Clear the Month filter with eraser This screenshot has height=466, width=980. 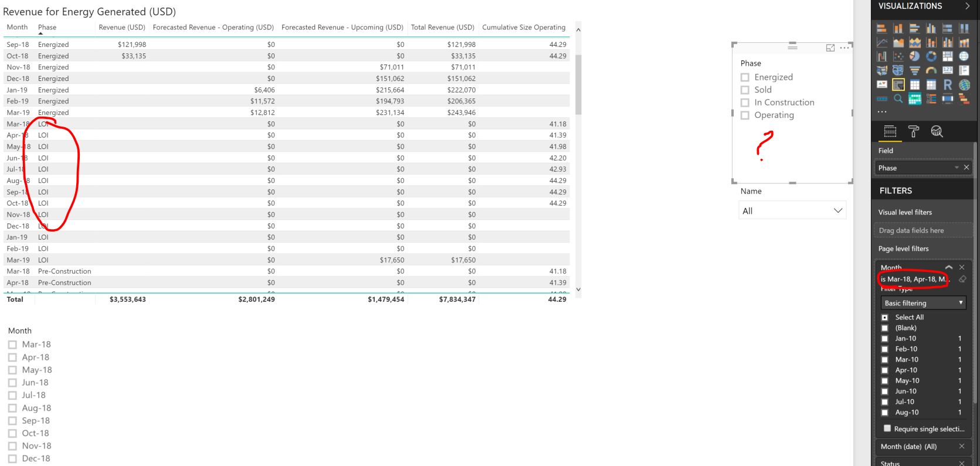(x=962, y=279)
